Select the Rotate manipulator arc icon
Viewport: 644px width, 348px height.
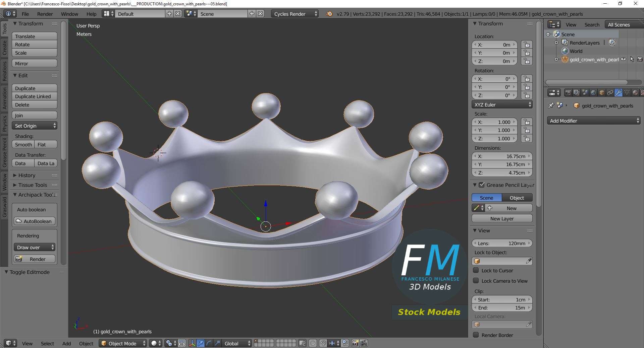[209, 343]
